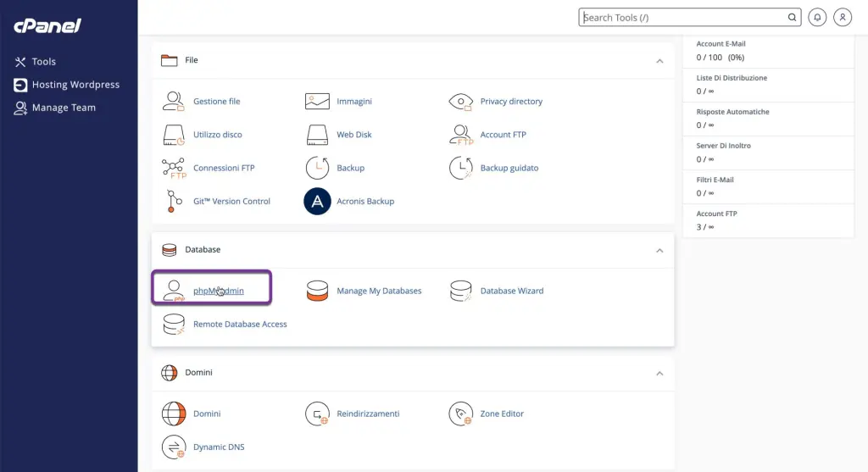Screen dimensions: 868x472
Task: Click the Filtri E-Mail statistic
Action: [x=715, y=180]
